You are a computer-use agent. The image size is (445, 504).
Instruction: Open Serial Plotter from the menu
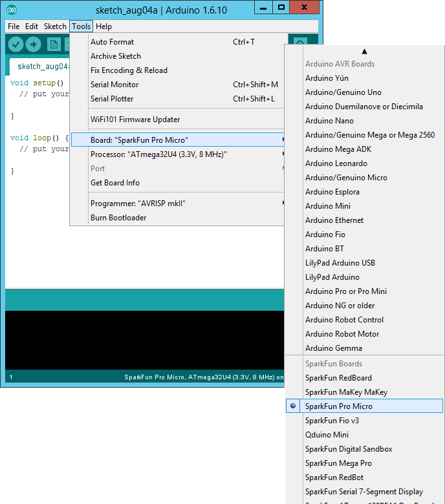[x=178, y=99]
